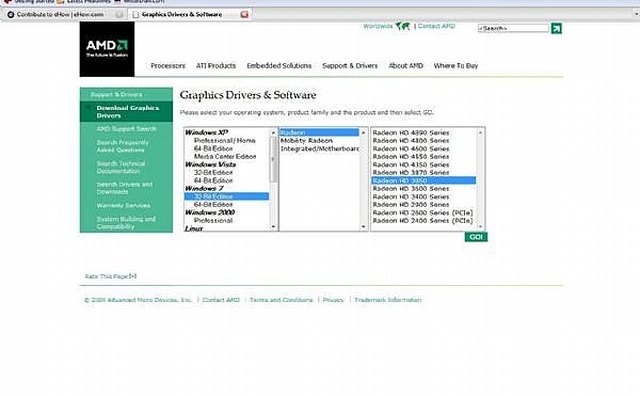The image size is (640, 396).
Task: Select Radeon HD 4800 Series
Action: point(411,140)
